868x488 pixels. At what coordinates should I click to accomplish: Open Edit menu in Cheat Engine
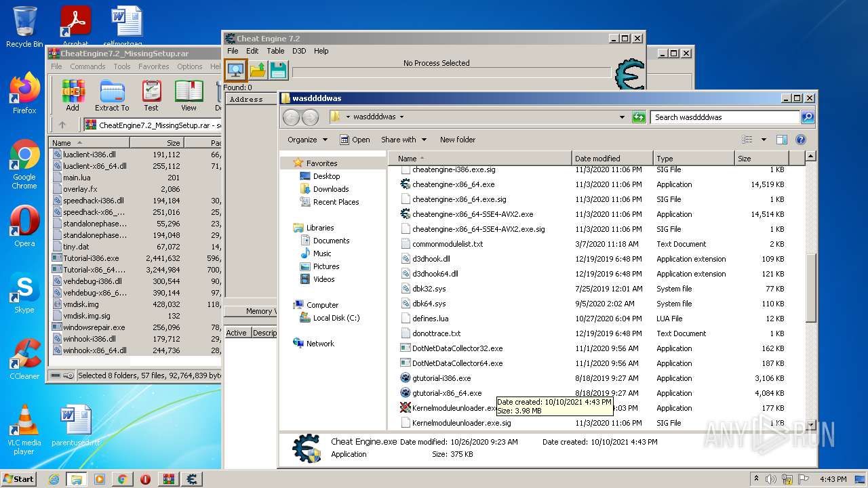[252, 51]
